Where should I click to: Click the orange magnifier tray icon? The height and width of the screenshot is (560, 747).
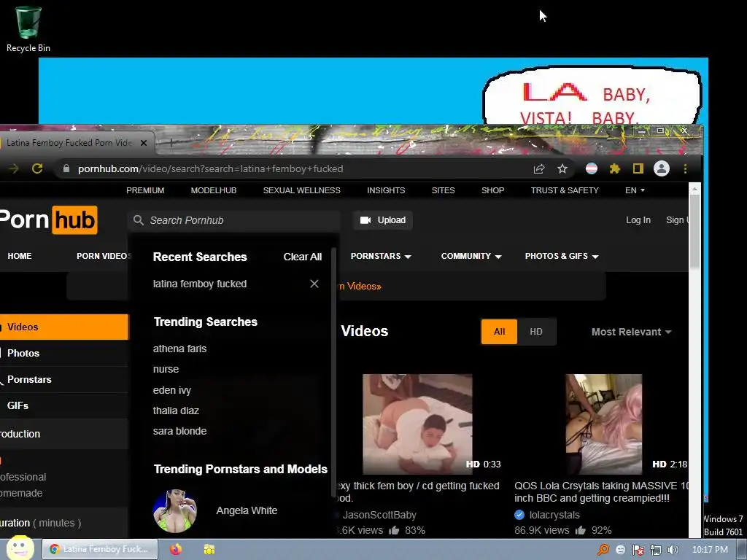(603, 550)
